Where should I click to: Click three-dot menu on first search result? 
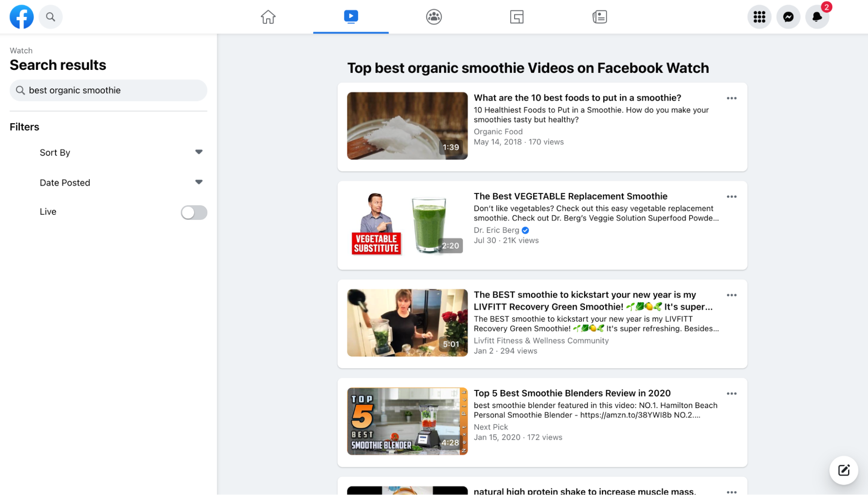(732, 98)
